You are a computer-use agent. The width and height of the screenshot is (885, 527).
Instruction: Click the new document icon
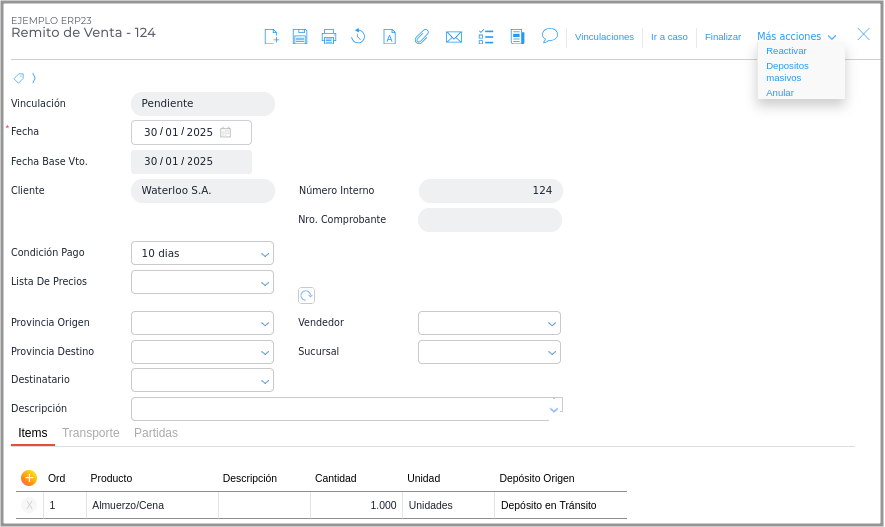271,37
